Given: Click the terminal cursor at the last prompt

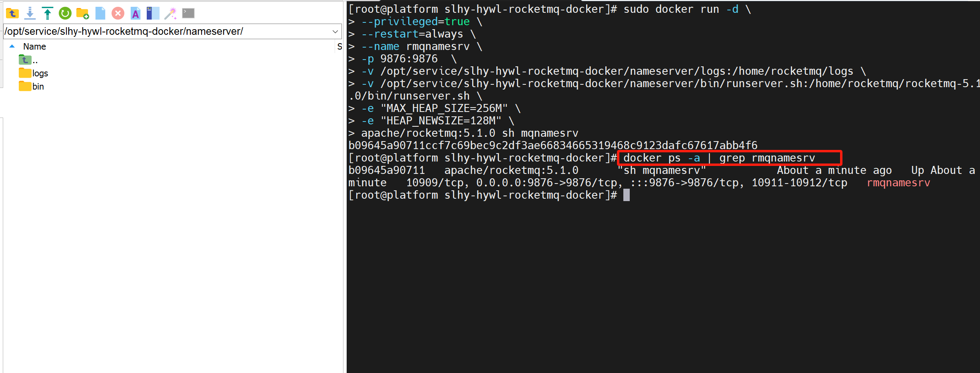Looking at the screenshot, I should (x=627, y=195).
